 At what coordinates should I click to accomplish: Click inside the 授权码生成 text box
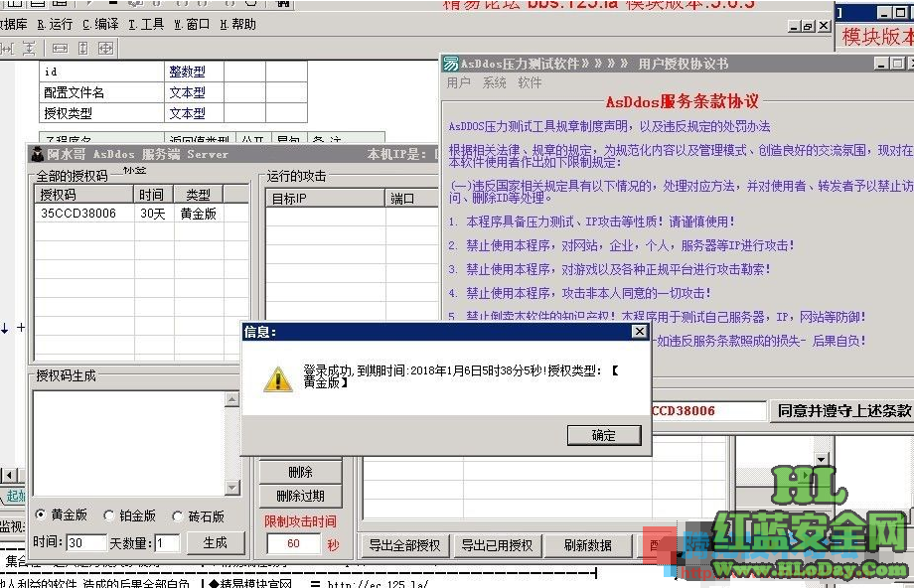click(x=129, y=443)
